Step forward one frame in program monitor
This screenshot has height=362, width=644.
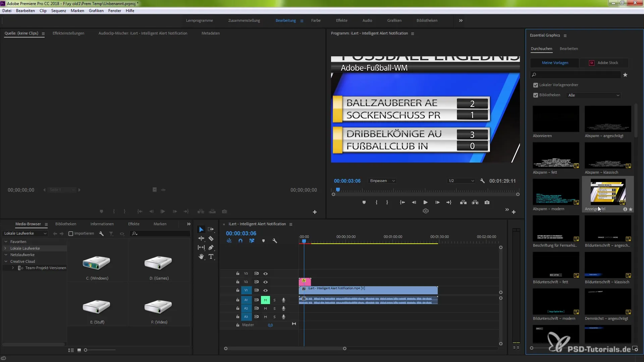point(437,202)
